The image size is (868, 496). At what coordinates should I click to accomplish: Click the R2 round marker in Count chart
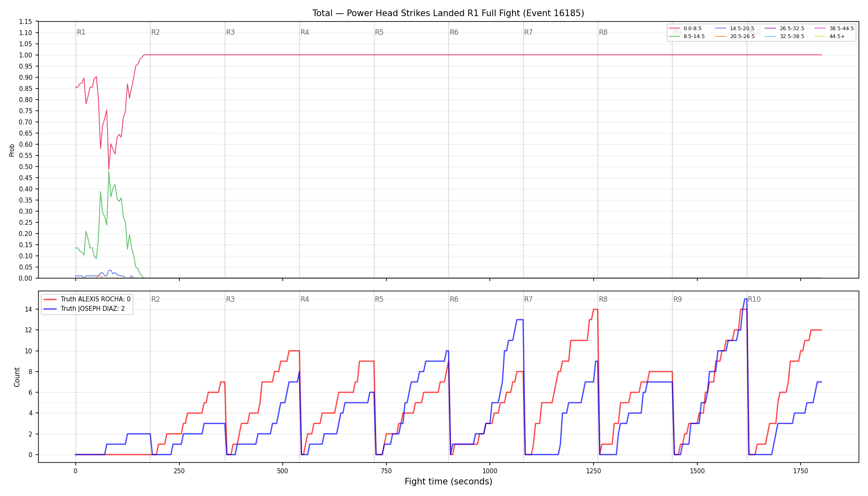coord(155,299)
